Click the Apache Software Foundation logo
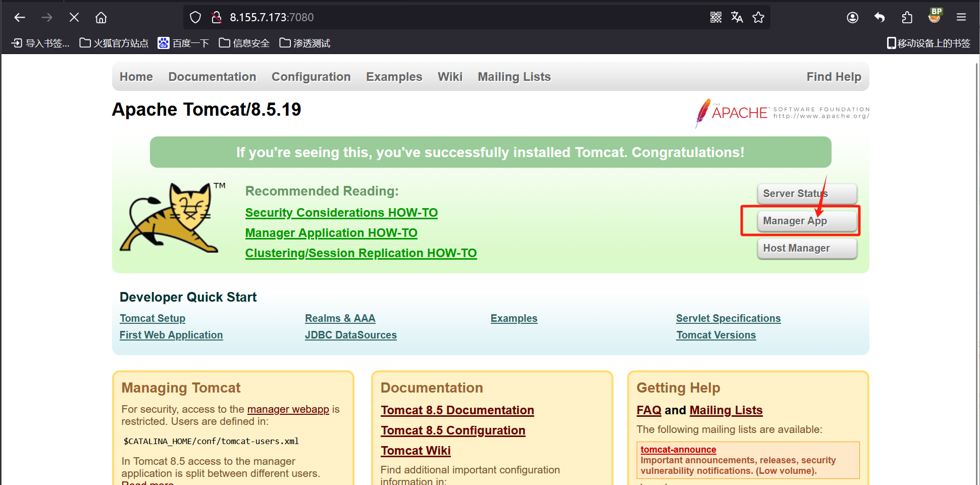 [782, 113]
